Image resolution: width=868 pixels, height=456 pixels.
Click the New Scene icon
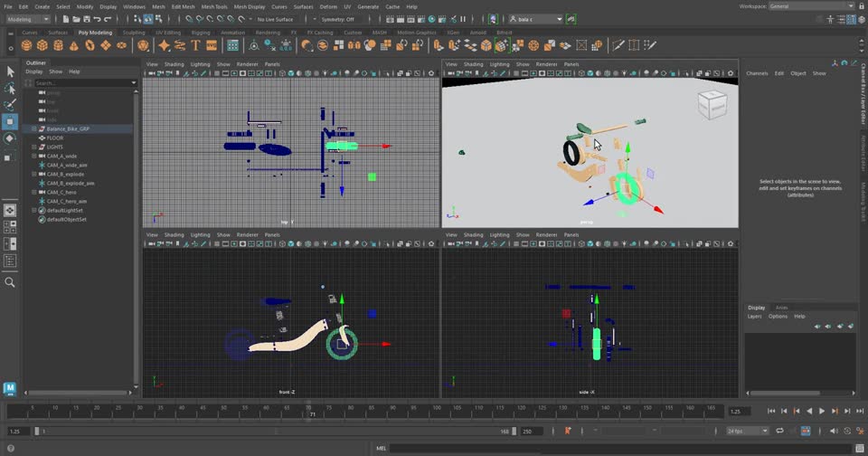click(x=65, y=19)
